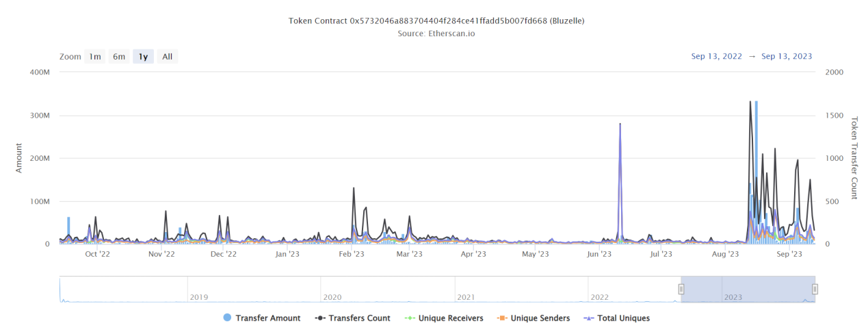
Task: Click the orange Unique Senders legend marker
Action: [x=501, y=318]
